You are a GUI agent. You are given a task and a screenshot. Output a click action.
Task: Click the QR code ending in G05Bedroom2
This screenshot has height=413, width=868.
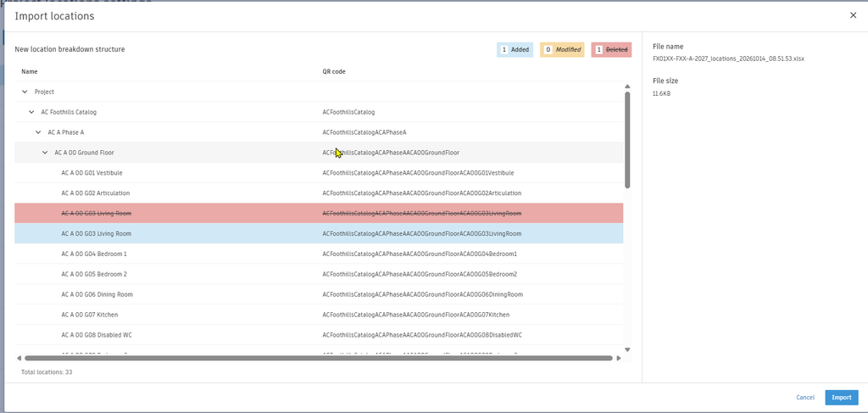click(420, 274)
